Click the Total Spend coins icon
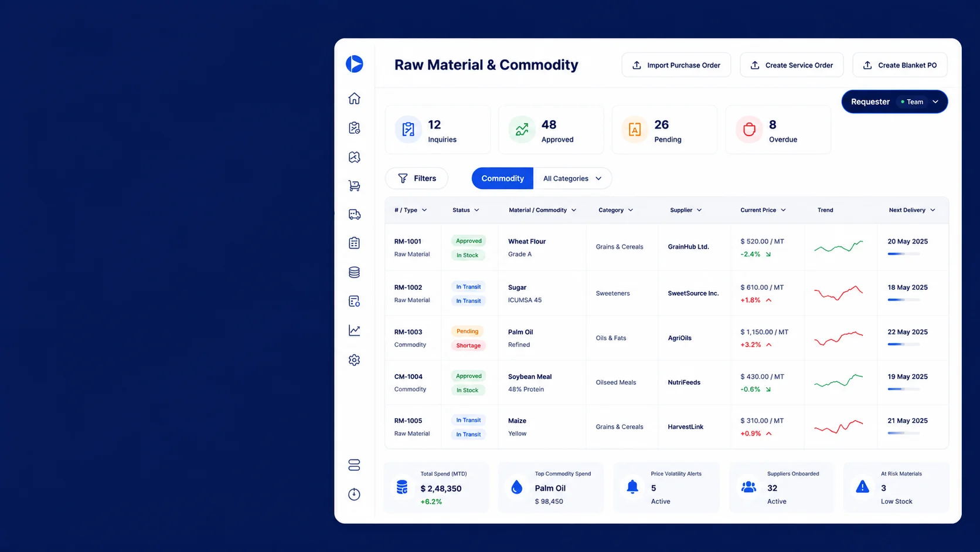The height and width of the screenshot is (552, 980). point(402,487)
